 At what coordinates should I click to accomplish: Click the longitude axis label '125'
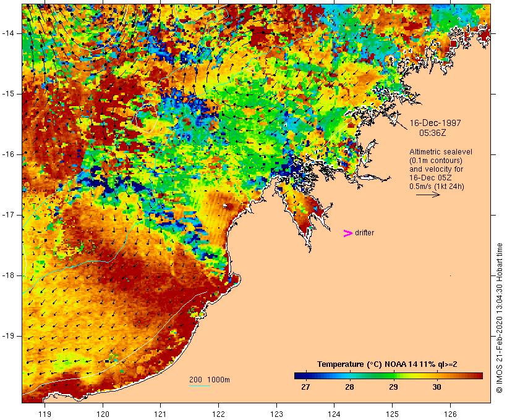[393, 414]
